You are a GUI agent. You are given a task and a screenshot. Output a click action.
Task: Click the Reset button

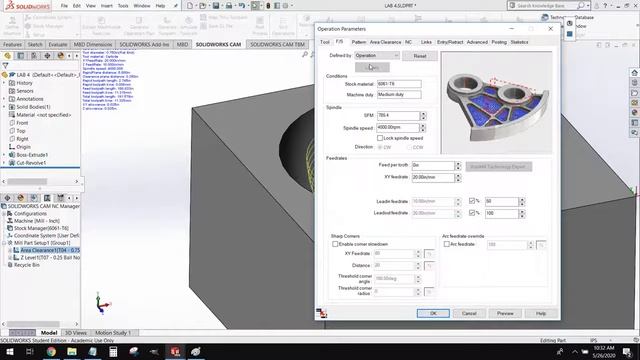click(420, 56)
